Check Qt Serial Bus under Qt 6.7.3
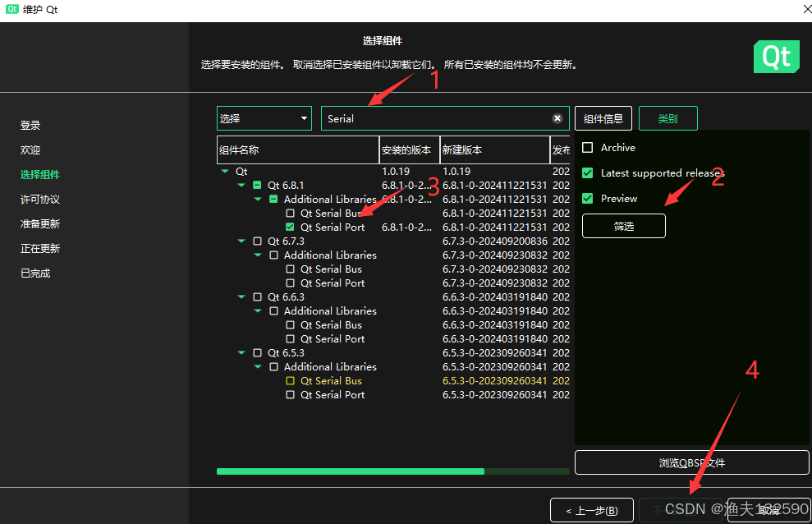 (290, 269)
